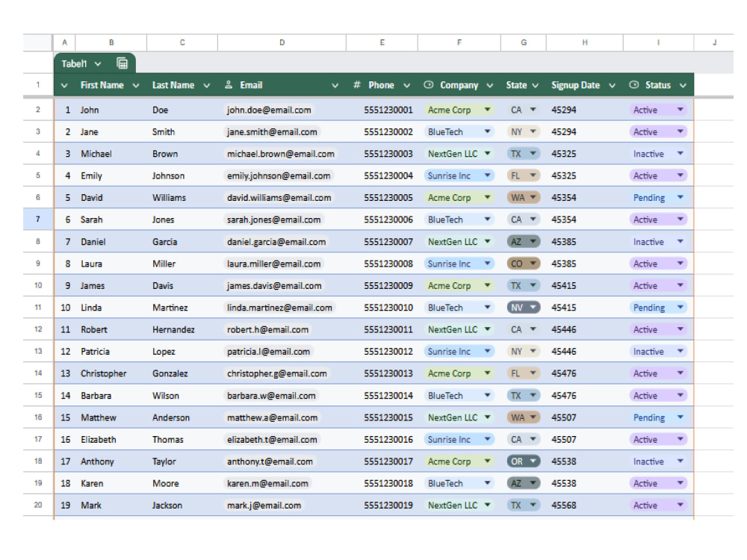Expand the leftmost header chevron before First Name
This screenshot has width=747, height=560.
[64, 86]
